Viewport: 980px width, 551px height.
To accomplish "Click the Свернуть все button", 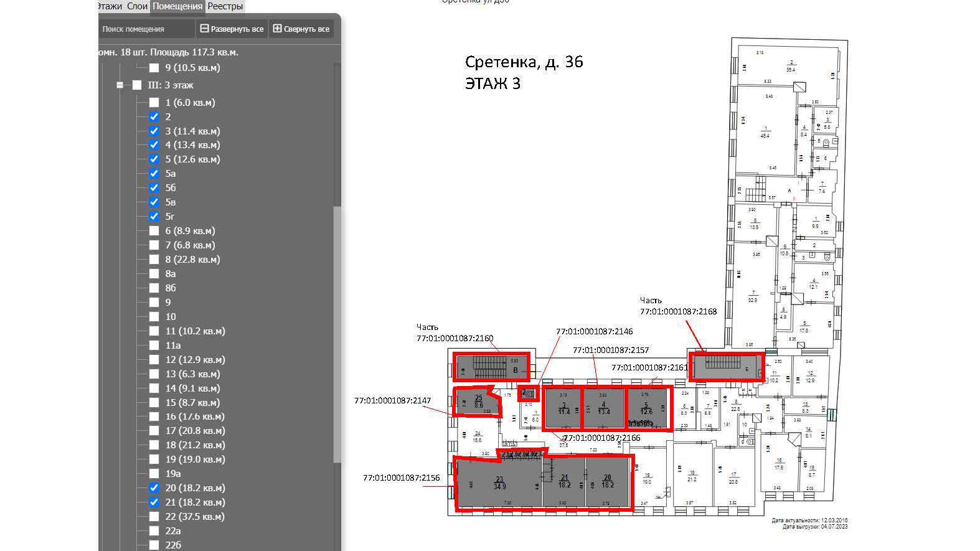I will pyautogui.click(x=301, y=29).
